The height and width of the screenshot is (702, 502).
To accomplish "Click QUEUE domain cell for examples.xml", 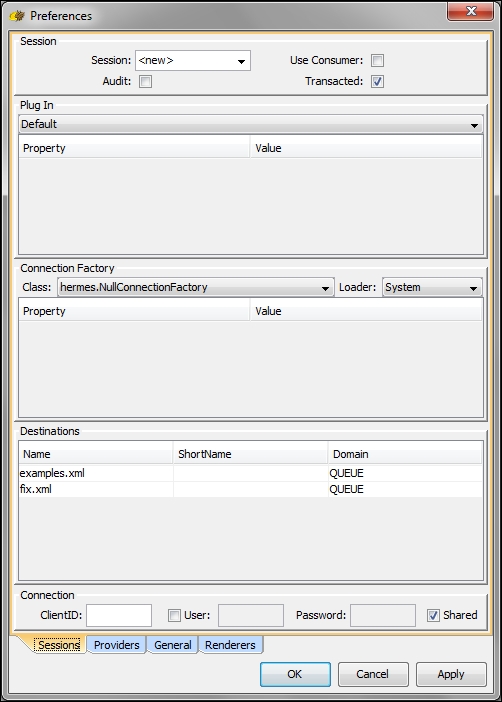I will (405, 473).
